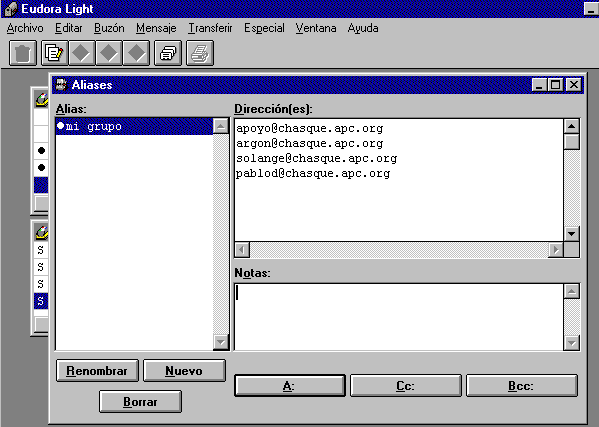
Task: Open the Ayuda menu
Action: [x=363, y=28]
